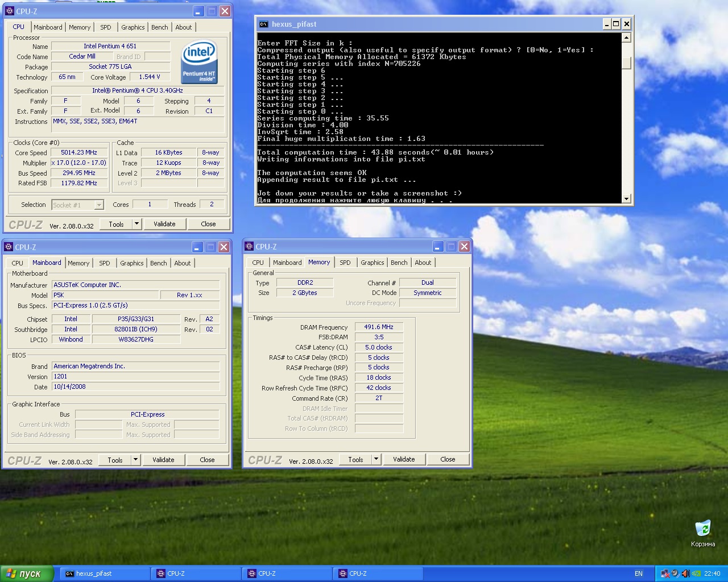Image resolution: width=728 pixels, height=582 pixels.
Task: Click Validate in the processor window
Action: pos(164,224)
